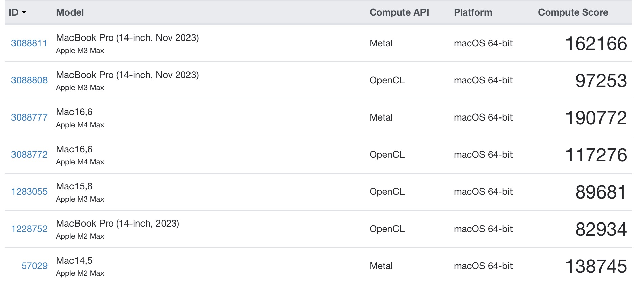644x289 pixels.
Task: Follow the 1228752 result link
Action: (29, 229)
